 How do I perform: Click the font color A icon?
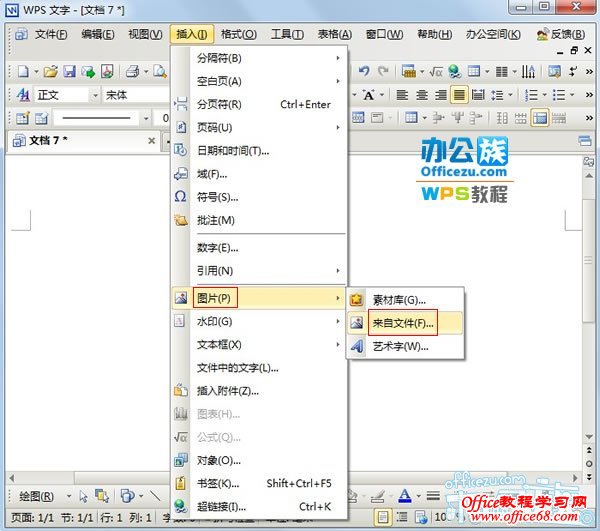click(404, 496)
